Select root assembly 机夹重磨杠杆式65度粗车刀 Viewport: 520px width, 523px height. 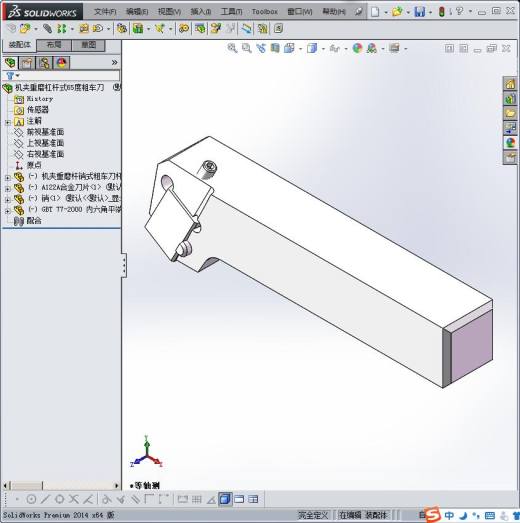59,88
